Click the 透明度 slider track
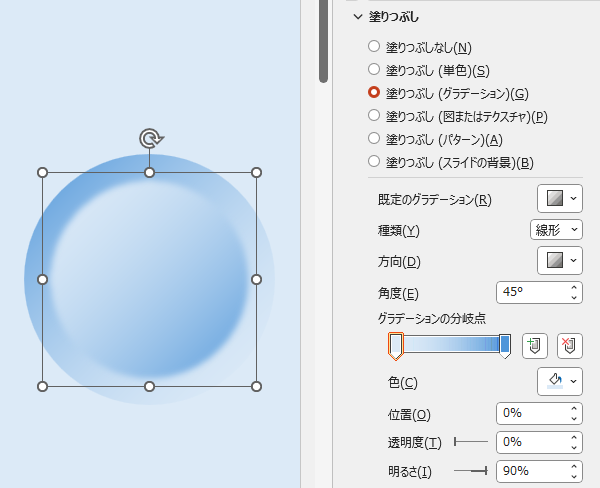This screenshot has height=488, width=600. click(x=471, y=442)
